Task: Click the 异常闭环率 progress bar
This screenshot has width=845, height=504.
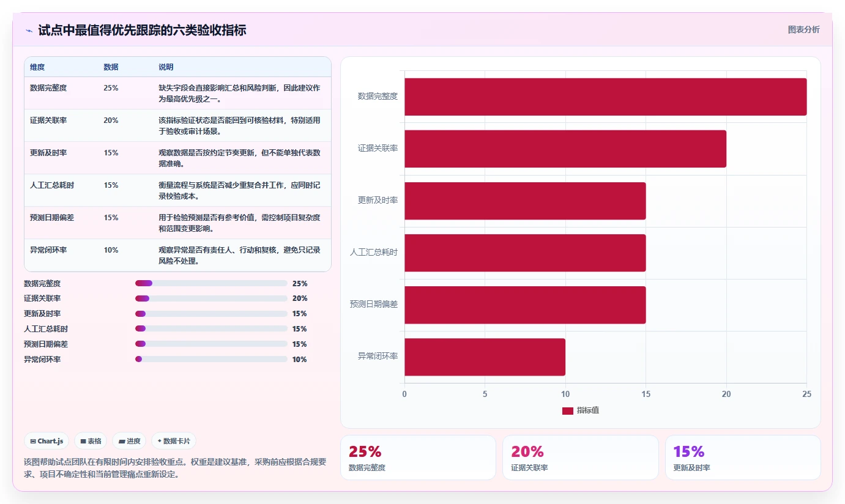Action: pos(211,359)
